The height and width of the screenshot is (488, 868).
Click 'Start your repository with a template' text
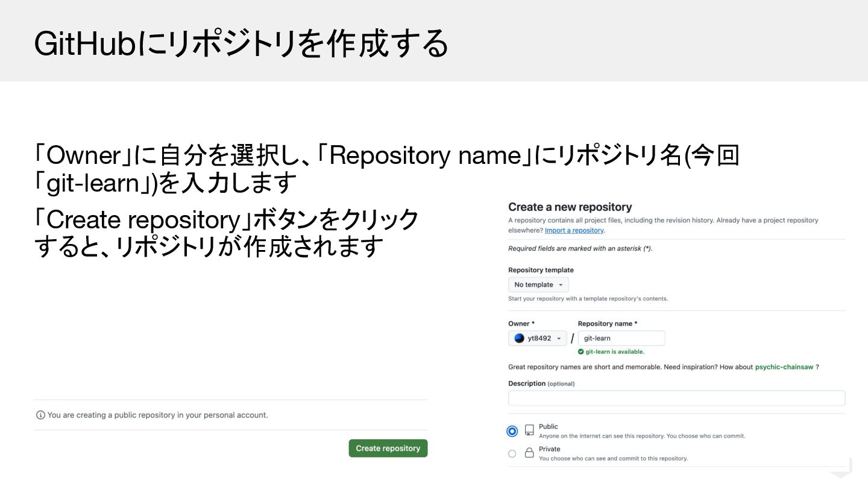(x=588, y=299)
